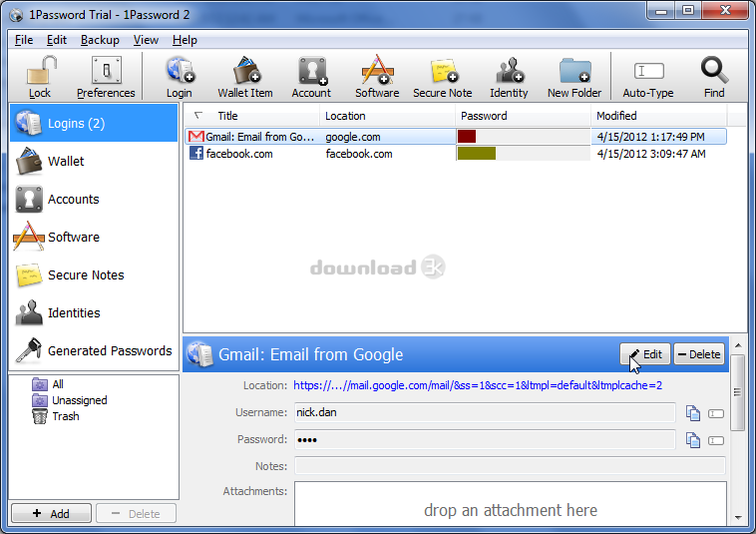Screen dimensions: 756x534
Task: Show Generated Passwords list
Action: (x=94, y=350)
